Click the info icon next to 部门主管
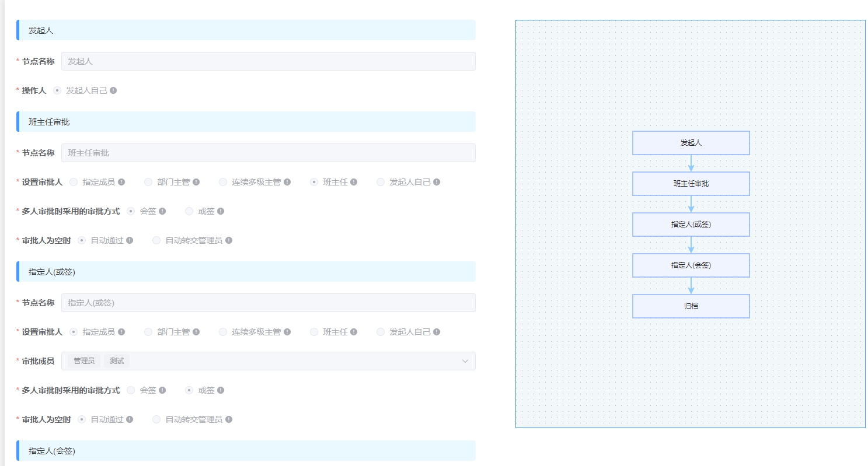Viewport: 868px width, 466px height. [x=196, y=181]
